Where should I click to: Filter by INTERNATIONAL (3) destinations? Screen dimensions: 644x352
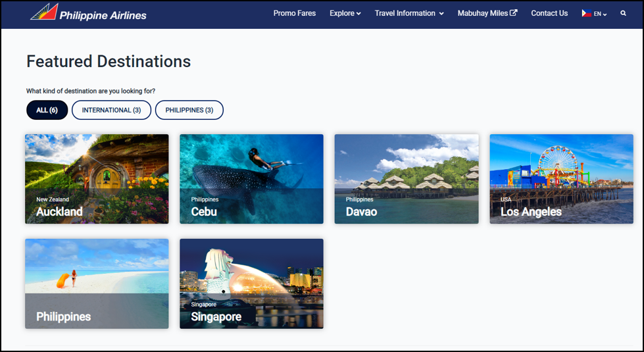click(111, 110)
